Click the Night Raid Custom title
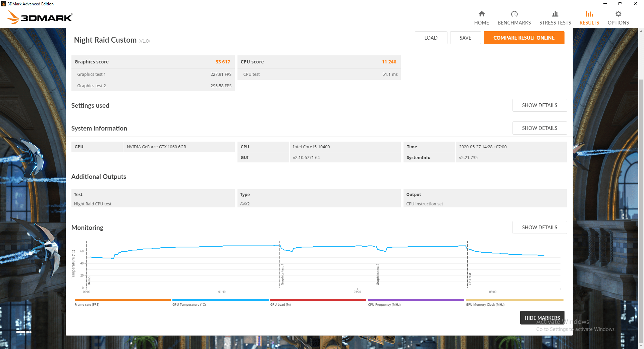 click(x=105, y=40)
